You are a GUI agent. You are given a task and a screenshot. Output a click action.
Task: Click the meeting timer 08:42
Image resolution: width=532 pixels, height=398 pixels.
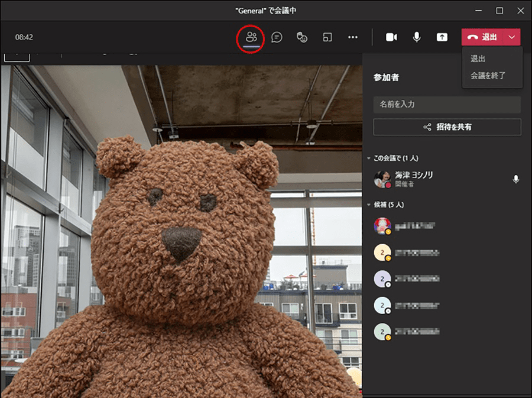[24, 37]
